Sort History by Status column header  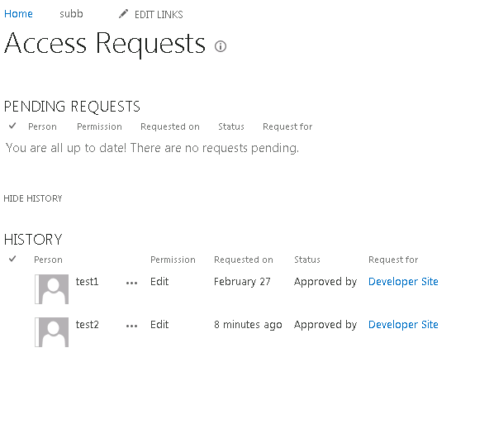pyautogui.click(x=307, y=260)
